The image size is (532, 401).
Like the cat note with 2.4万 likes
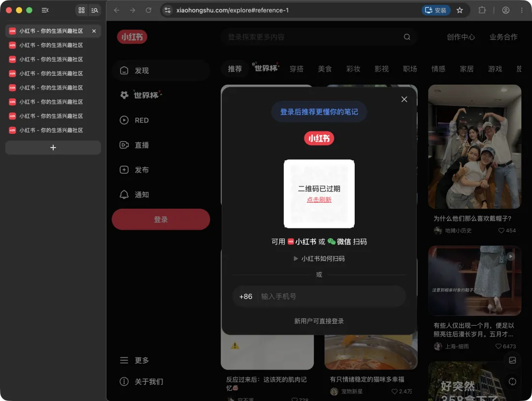point(402,391)
